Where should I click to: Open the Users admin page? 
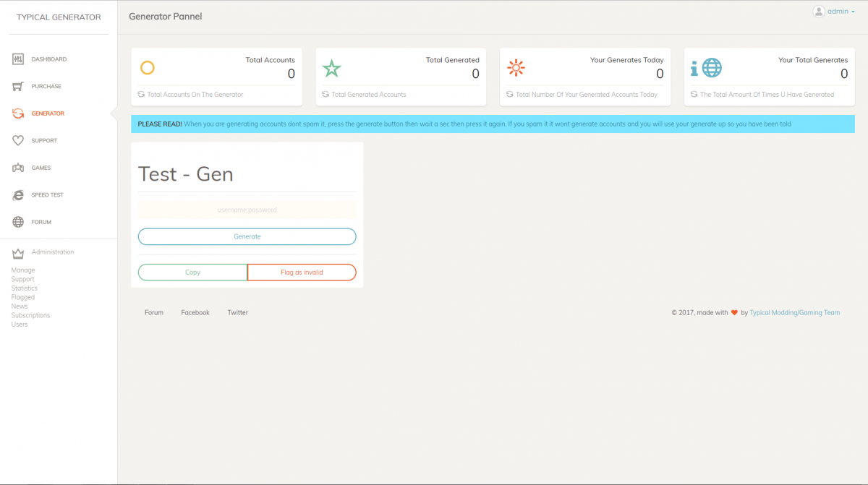tap(20, 325)
